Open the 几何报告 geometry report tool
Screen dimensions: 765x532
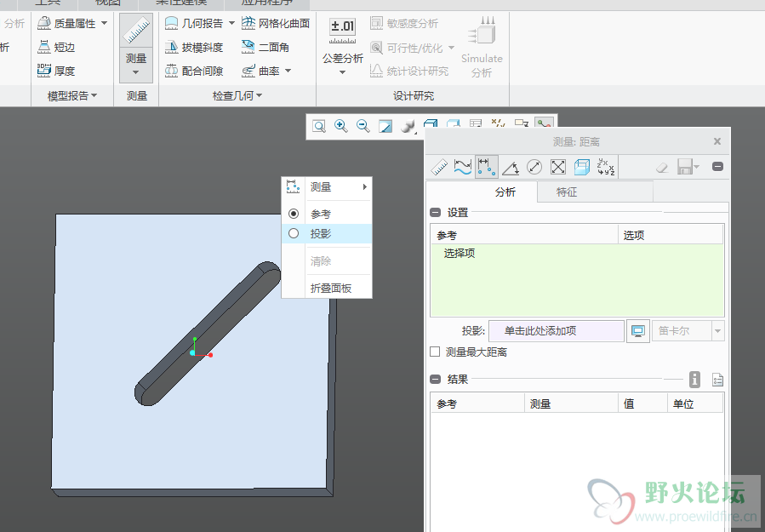pos(193,23)
